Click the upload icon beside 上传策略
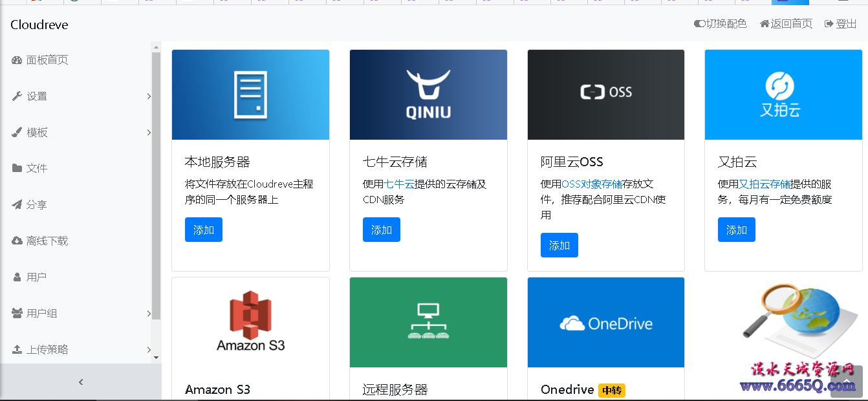868x401 pixels. [17, 349]
